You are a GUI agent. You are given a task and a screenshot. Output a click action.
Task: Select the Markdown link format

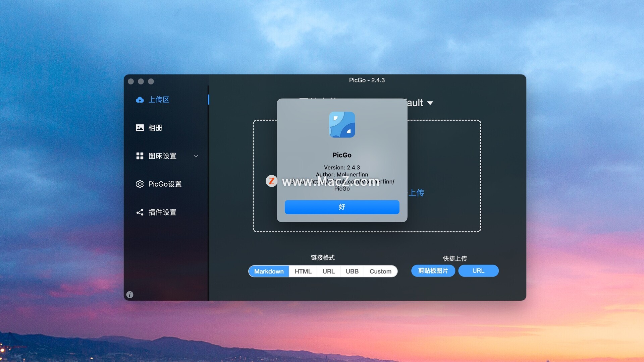pos(269,271)
